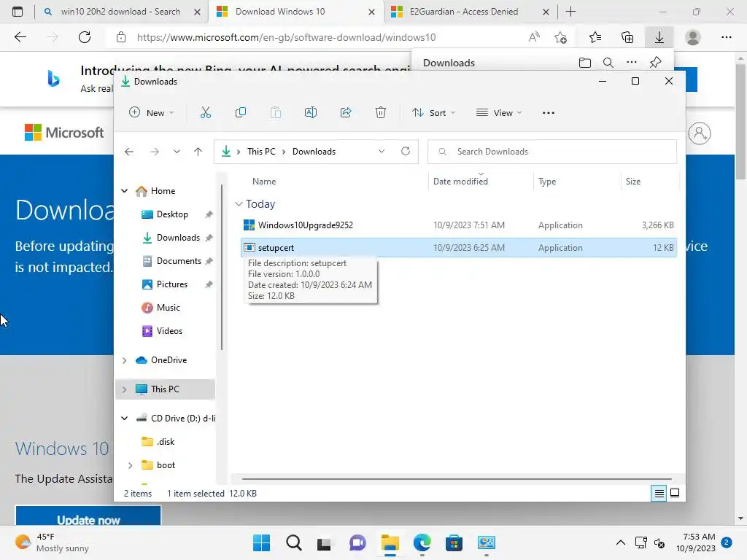747x560 pixels.
Task: Click the Cut scissors icon in Explorer toolbar
Action: (x=205, y=113)
